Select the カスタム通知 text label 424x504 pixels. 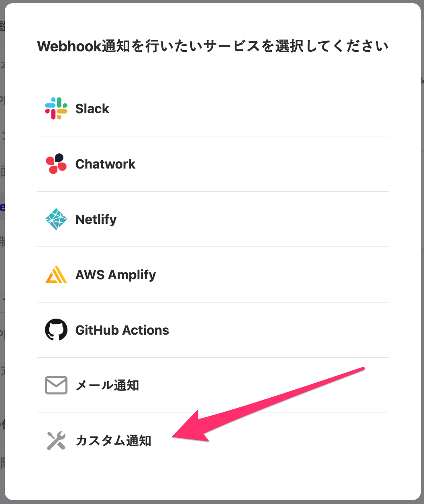click(x=113, y=441)
